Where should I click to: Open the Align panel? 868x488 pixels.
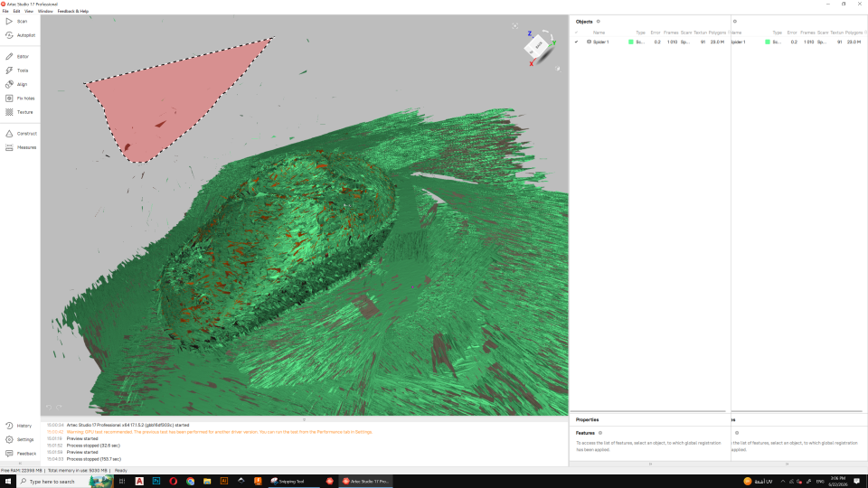[16, 84]
